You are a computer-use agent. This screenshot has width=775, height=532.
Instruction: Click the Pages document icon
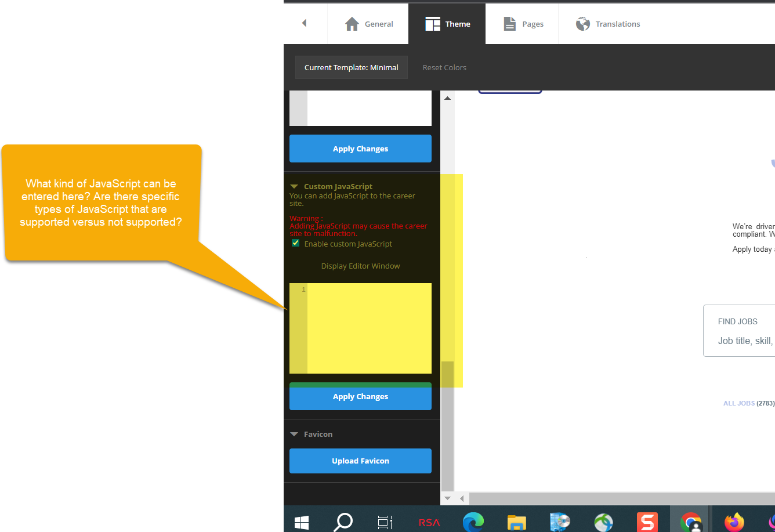(510, 24)
